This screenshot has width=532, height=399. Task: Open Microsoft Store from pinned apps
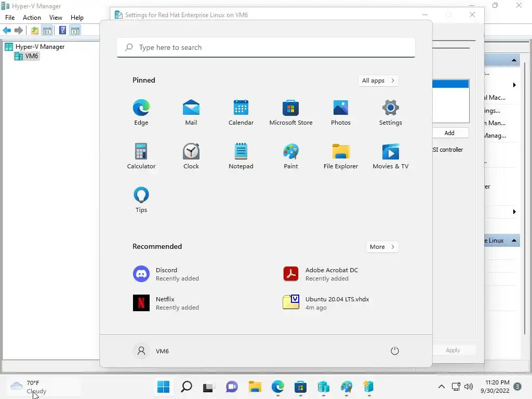click(x=291, y=113)
